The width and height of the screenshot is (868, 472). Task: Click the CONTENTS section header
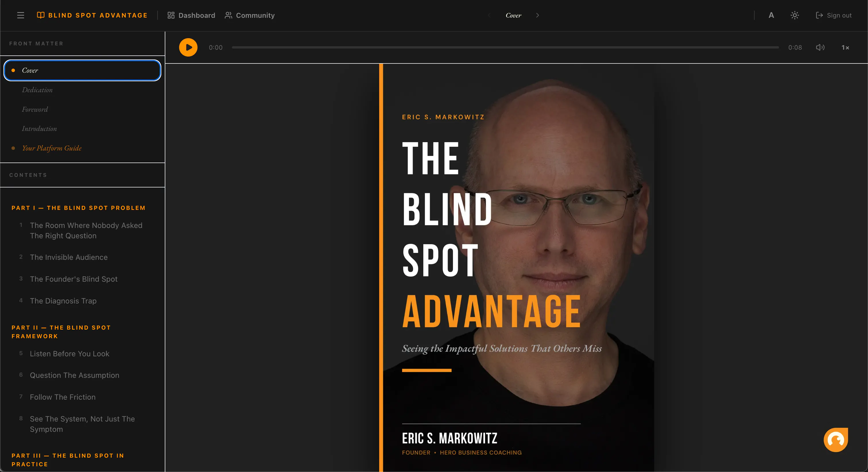(x=28, y=175)
